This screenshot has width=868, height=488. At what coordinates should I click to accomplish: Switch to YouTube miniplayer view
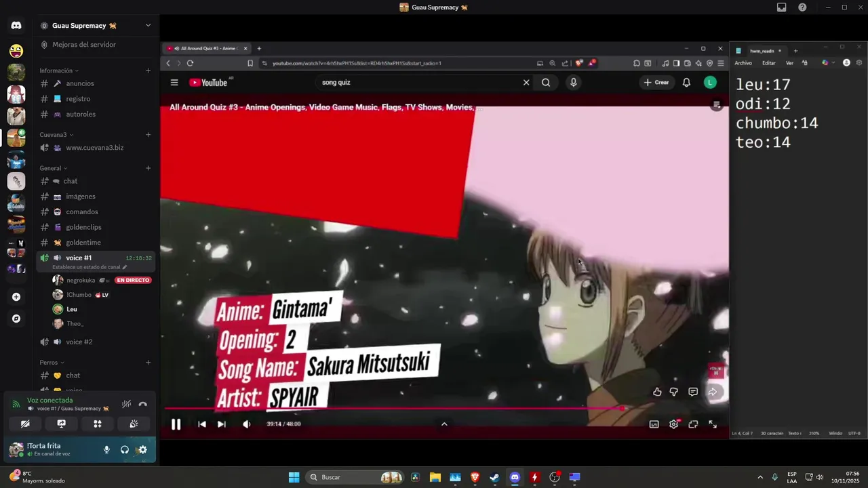693,424
